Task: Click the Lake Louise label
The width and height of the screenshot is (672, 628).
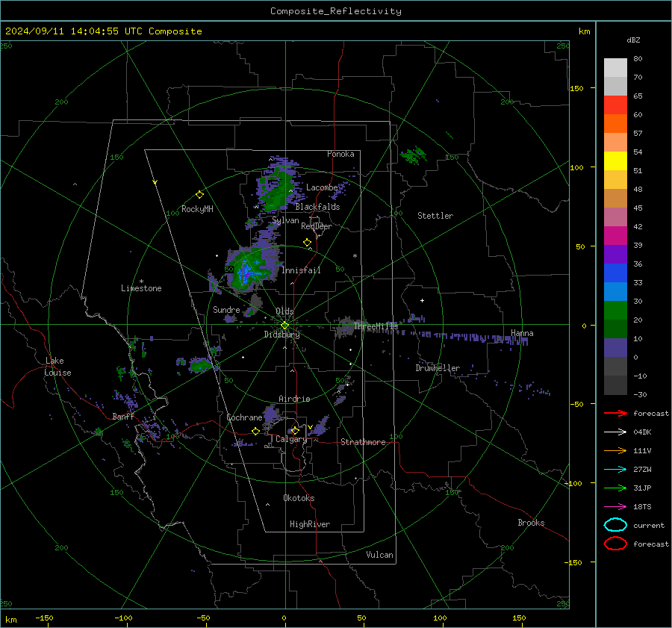Action: click(x=57, y=367)
